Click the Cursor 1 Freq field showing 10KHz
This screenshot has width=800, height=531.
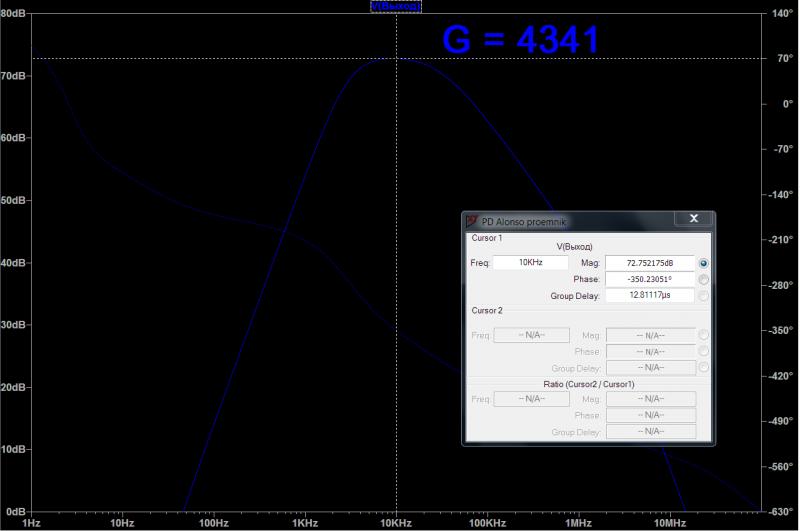[x=531, y=262]
